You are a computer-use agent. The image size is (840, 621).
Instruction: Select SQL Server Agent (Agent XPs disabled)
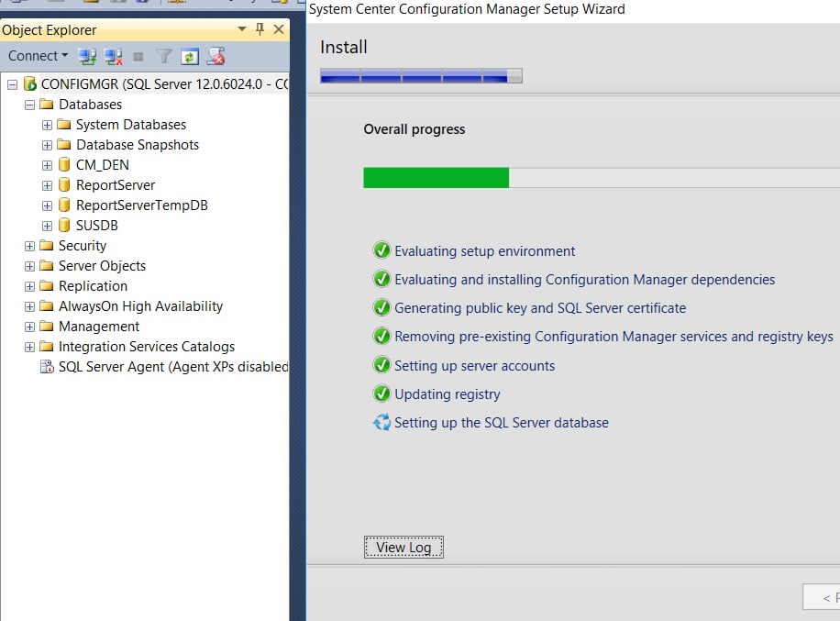[173, 367]
